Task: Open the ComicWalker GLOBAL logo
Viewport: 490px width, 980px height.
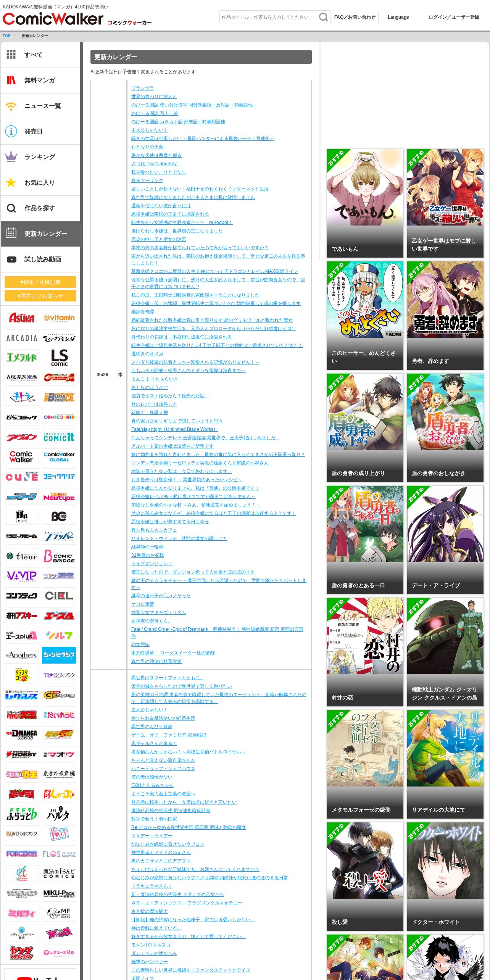Action: click(x=59, y=457)
